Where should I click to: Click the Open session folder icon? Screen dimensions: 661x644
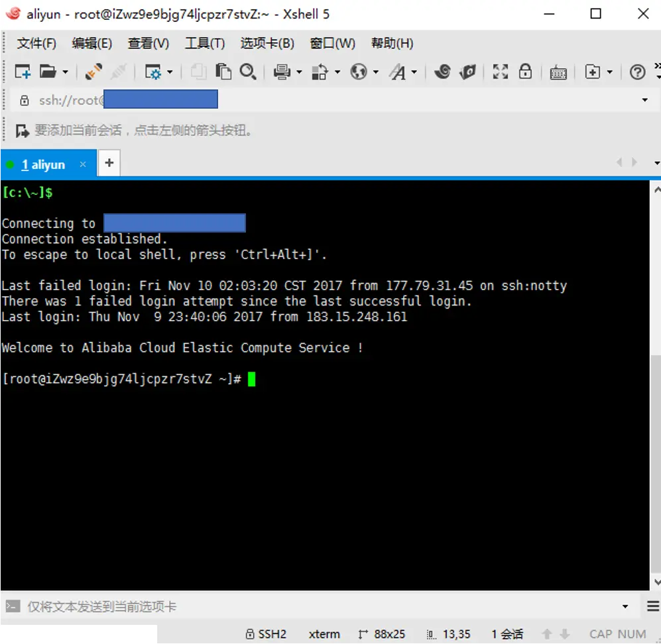tap(48, 72)
